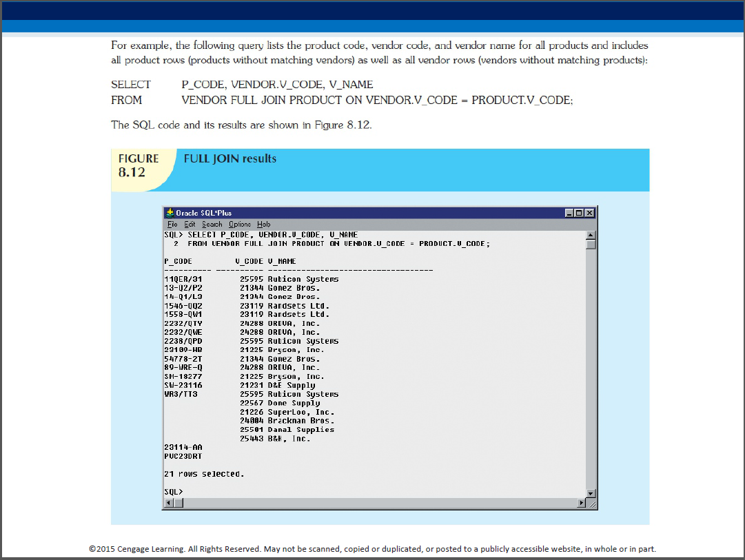This screenshot has height=560, width=745.
Task: Open the Edit menu in SQL*Plus
Action: (x=190, y=224)
